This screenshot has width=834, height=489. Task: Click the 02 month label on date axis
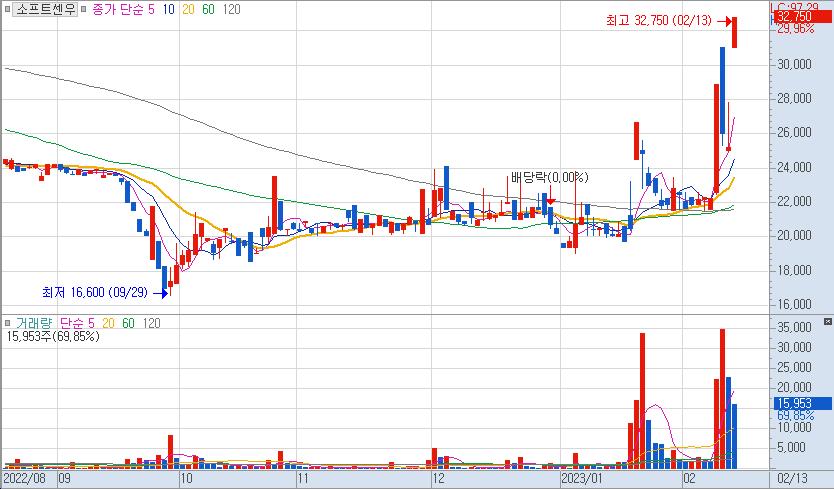(689, 477)
